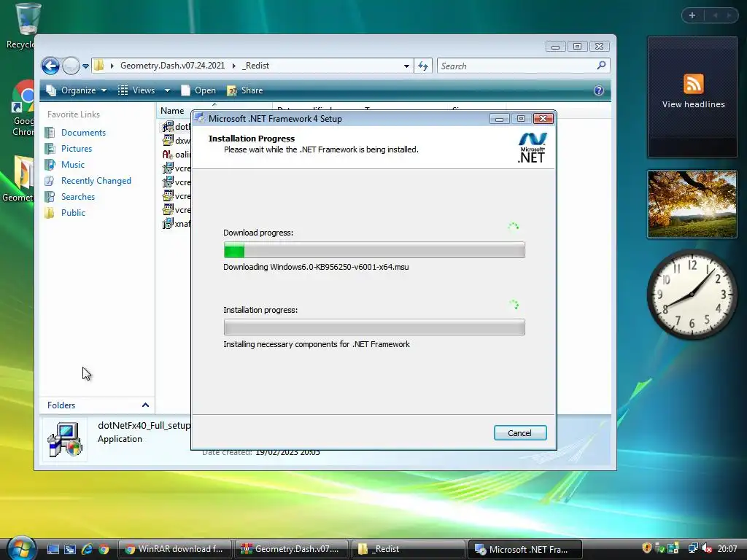Expand the Views dropdown arrow

coord(167,90)
